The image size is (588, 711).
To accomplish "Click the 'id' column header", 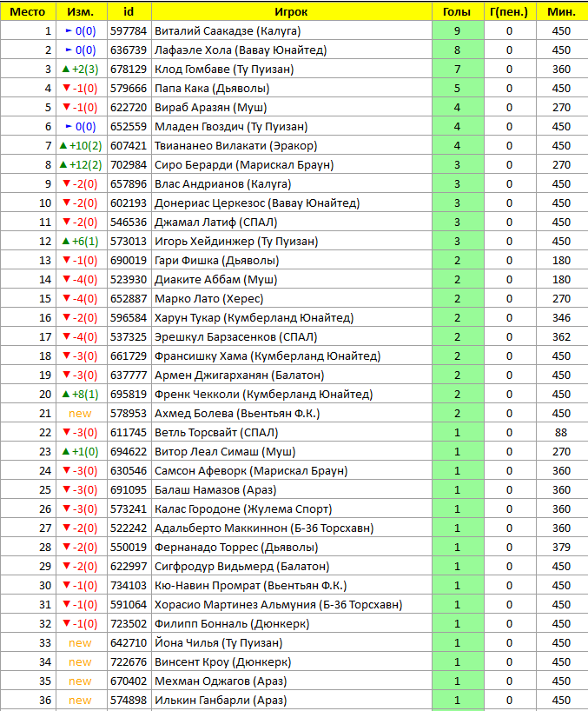I will [x=129, y=12].
